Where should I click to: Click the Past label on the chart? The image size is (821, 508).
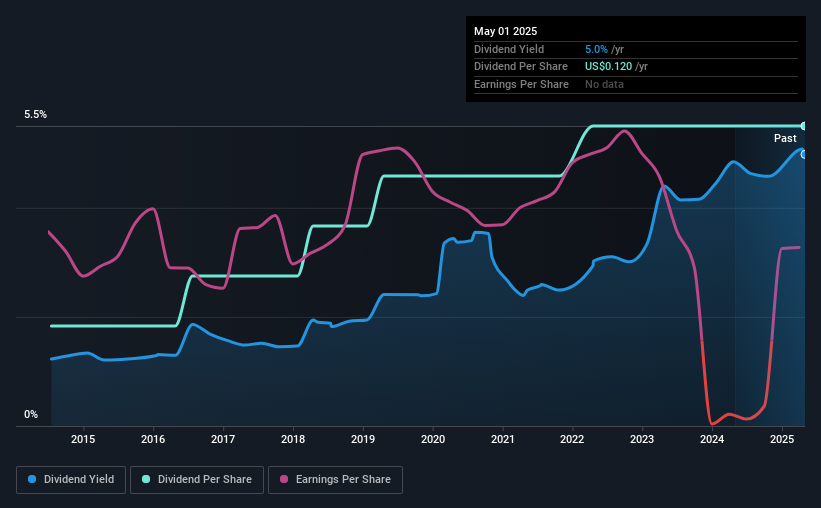pyautogui.click(x=785, y=138)
